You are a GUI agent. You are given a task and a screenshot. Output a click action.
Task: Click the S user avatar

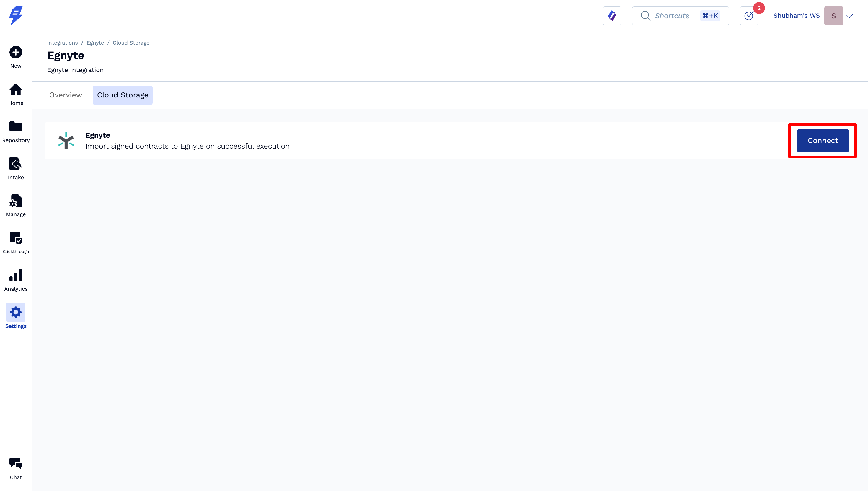coord(833,16)
